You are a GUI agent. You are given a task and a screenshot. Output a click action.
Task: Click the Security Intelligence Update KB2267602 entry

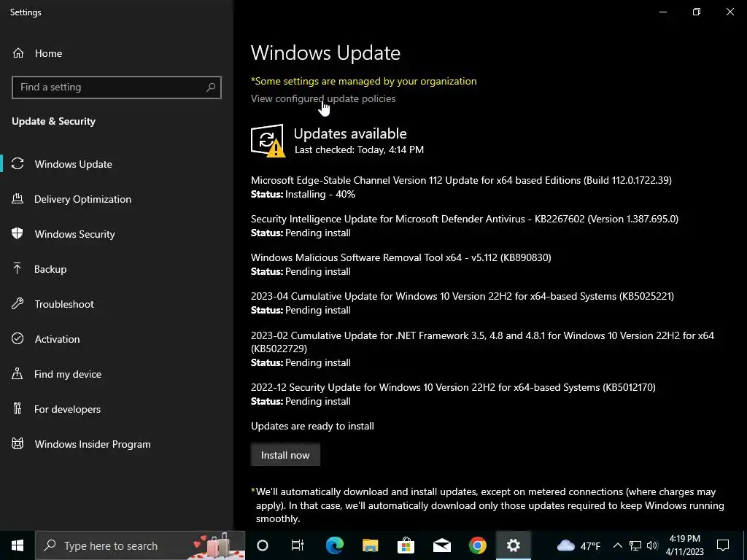[x=465, y=219]
